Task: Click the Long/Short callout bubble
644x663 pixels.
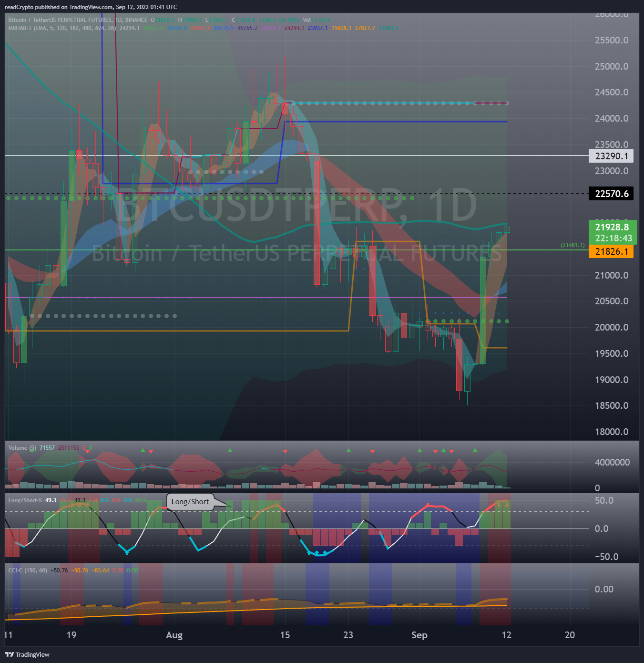Action: [x=190, y=502]
